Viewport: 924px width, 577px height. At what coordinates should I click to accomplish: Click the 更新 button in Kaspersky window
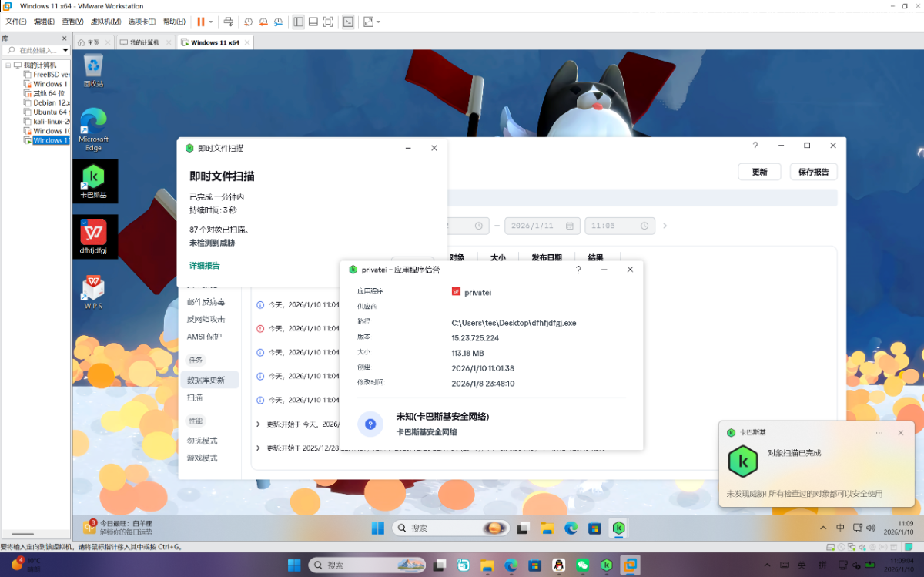pos(759,172)
